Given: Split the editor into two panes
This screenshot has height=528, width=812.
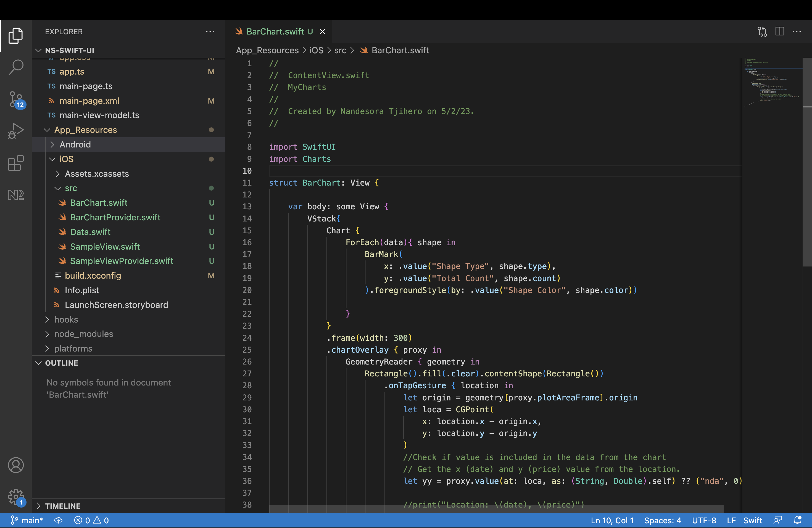Looking at the screenshot, I should (780, 31).
